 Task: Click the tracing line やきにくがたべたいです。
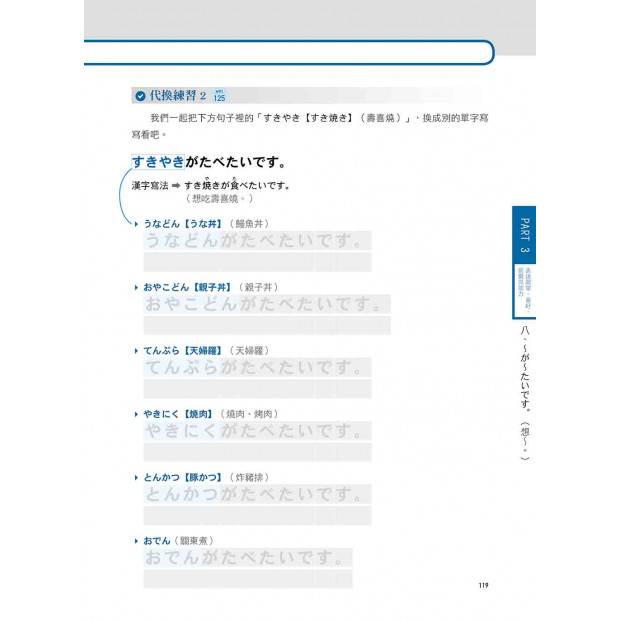pos(257,431)
